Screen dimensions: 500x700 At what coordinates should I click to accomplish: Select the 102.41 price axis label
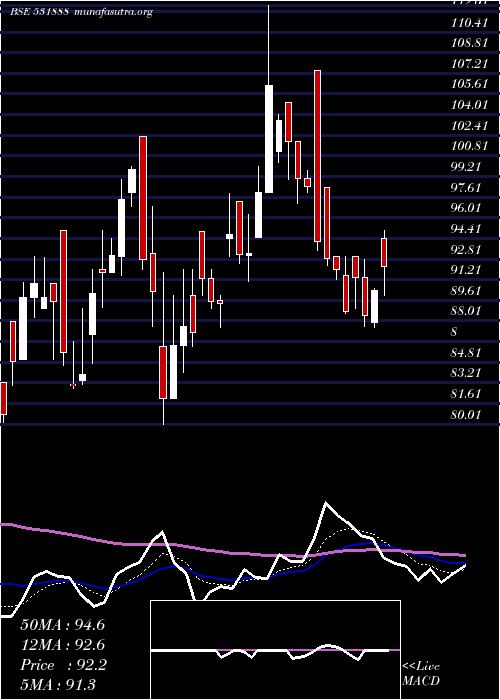tap(469, 125)
